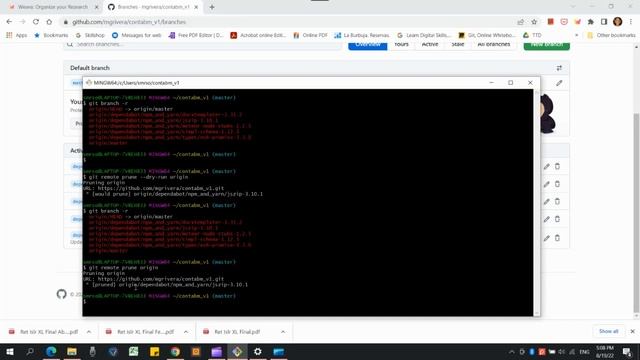
Task: Launch Microsoft Edge from taskbar
Action: (x=51, y=351)
